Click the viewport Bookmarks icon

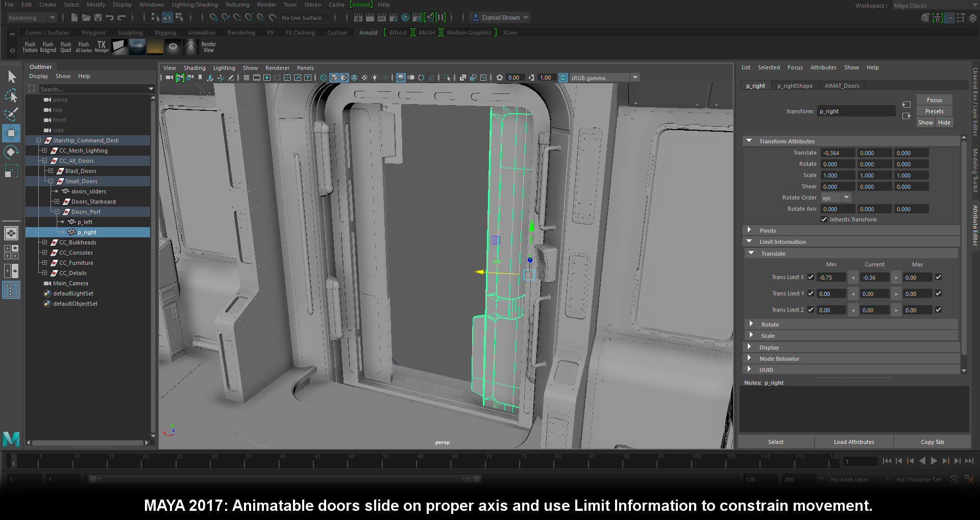[200, 78]
